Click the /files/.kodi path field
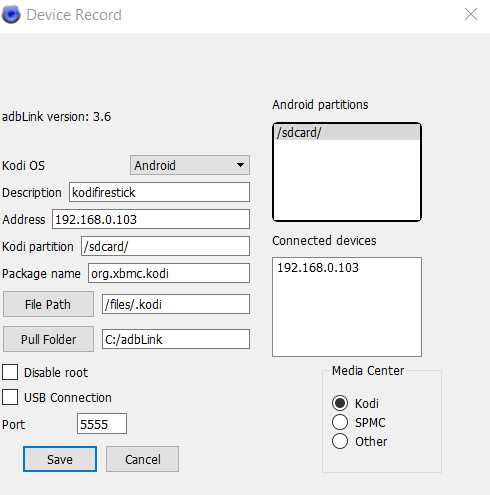490x495 pixels. click(176, 304)
